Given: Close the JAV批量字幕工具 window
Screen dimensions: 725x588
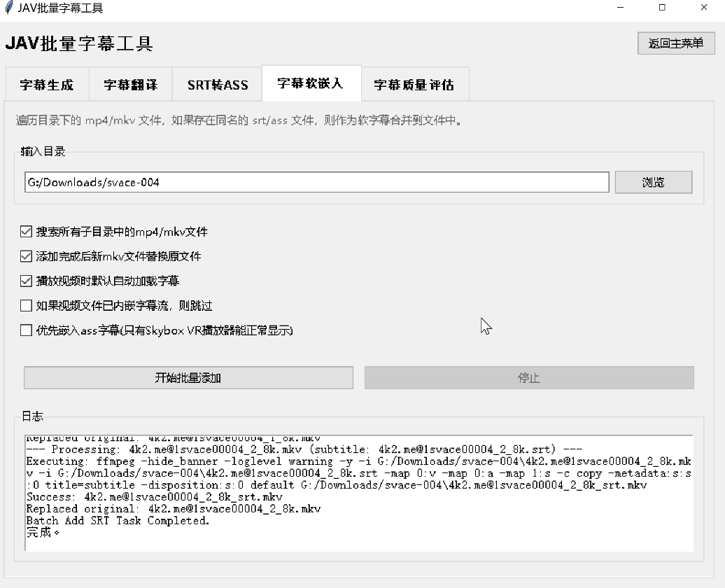Looking at the screenshot, I should tap(704, 8).
